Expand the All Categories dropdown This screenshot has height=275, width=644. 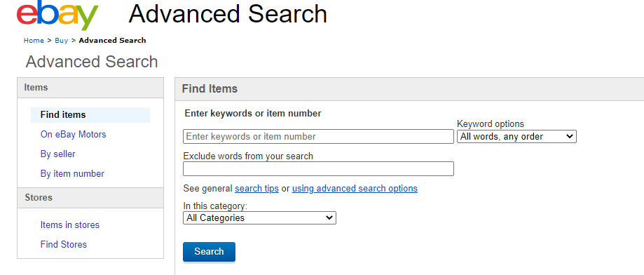pyautogui.click(x=259, y=218)
